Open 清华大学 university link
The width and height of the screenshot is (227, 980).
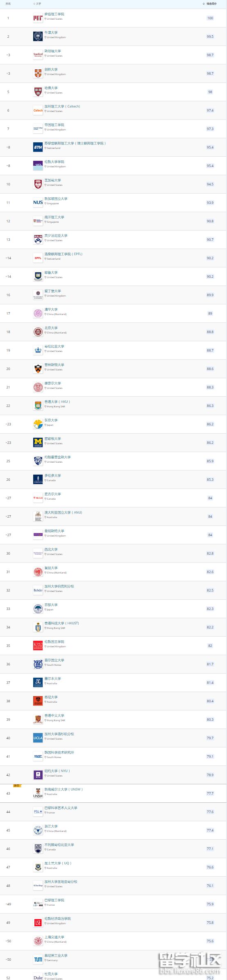[51, 309]
